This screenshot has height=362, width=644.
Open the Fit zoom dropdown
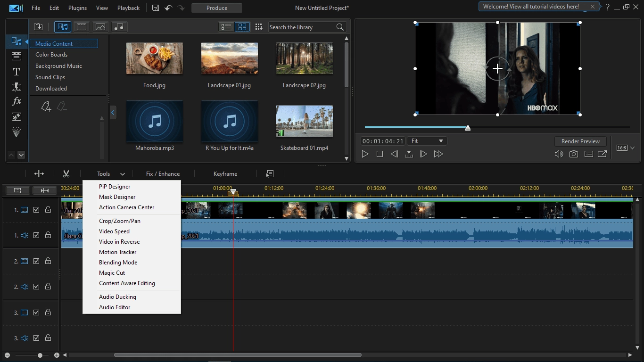click(x=428, y=141)
